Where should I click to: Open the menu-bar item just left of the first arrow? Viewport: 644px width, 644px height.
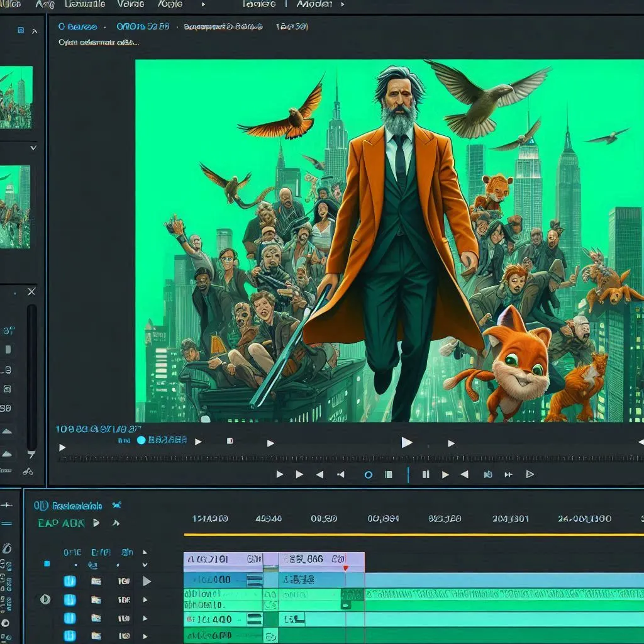(170, 4)
